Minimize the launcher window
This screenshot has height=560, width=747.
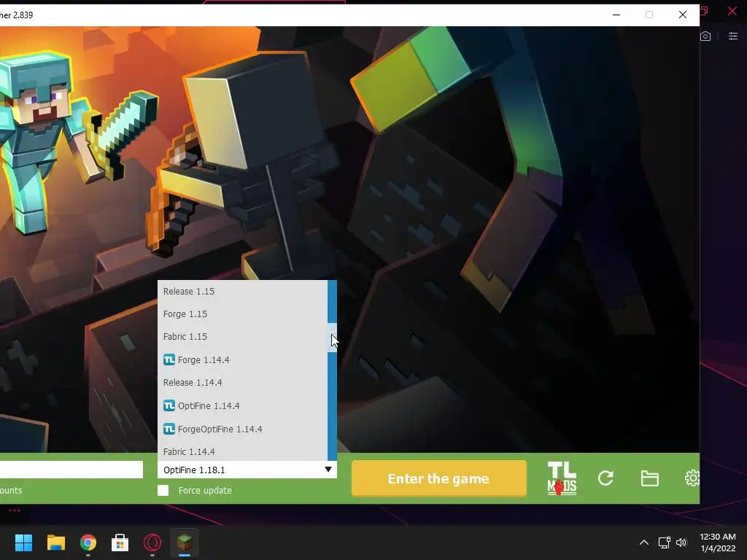point(616,15)
